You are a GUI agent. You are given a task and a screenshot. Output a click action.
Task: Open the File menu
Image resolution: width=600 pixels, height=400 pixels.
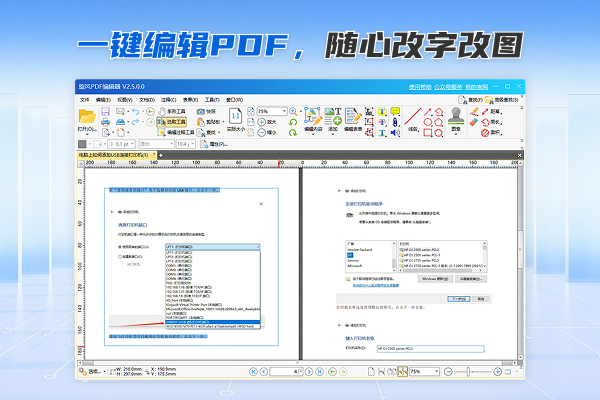(x=85, y=100)
